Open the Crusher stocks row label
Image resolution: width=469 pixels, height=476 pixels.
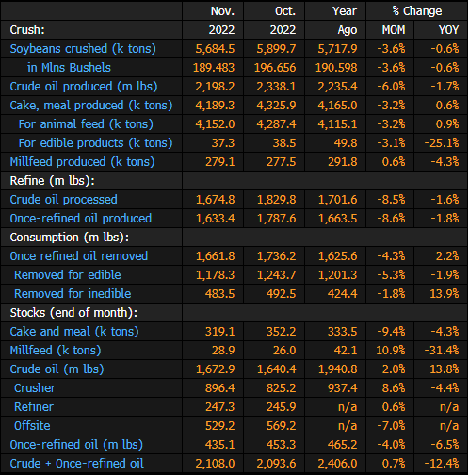point(35,388)
